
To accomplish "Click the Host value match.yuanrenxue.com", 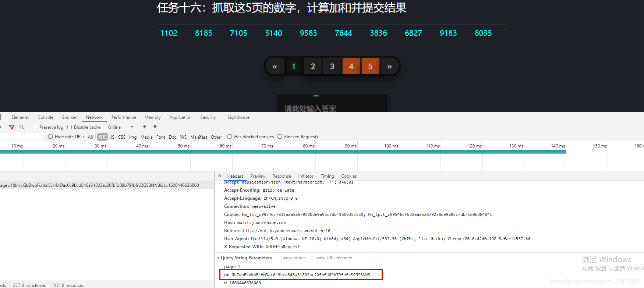I will [262, 223].
